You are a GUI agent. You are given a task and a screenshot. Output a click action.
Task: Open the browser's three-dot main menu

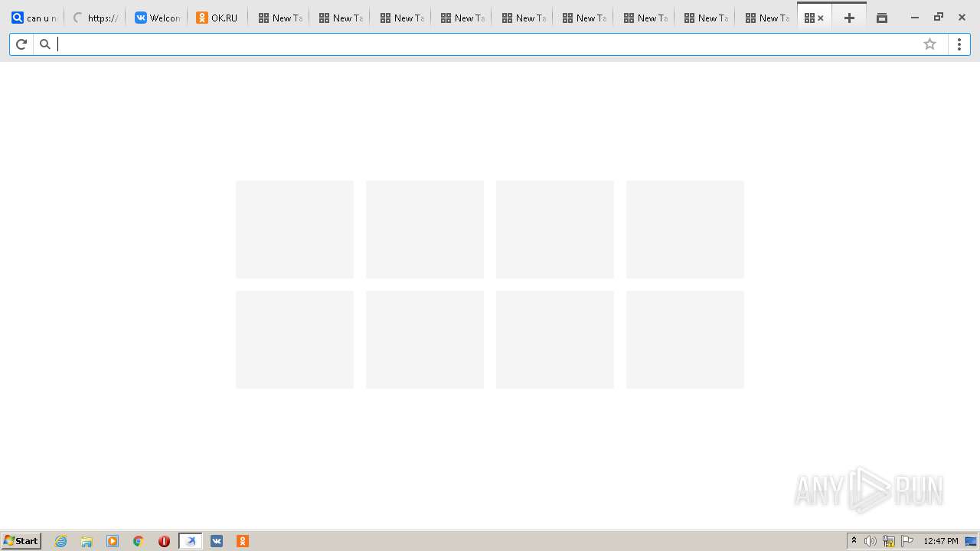959,44
